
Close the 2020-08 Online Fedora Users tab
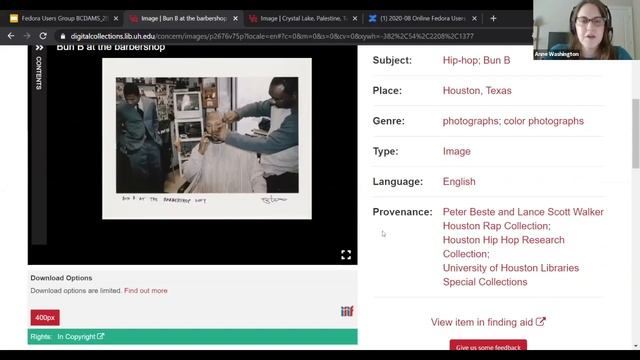click(x=474, y=18)
